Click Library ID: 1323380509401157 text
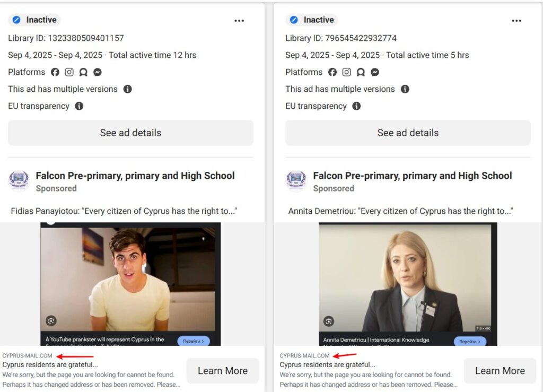This screenshot has width=543, height=392. (66, 38)
